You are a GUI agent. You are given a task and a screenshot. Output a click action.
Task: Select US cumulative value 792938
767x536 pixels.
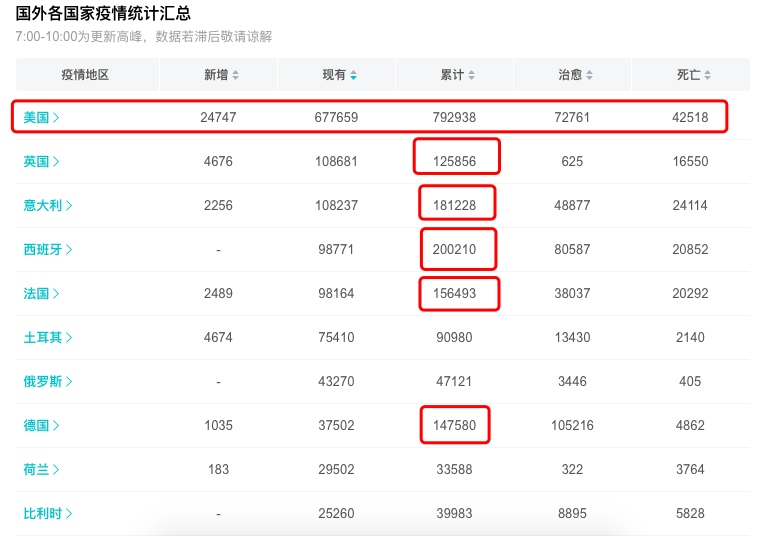(454, 117)
